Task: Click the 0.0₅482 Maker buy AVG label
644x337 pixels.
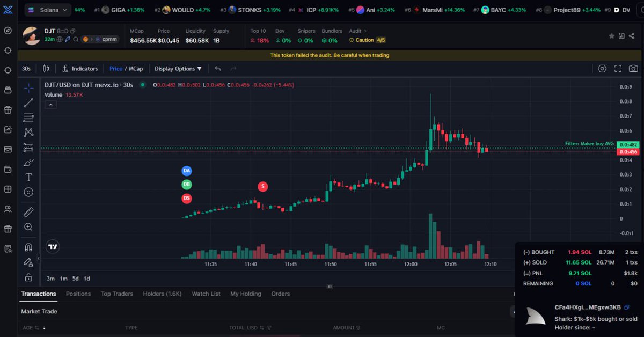Action: [x=628, y=144]
